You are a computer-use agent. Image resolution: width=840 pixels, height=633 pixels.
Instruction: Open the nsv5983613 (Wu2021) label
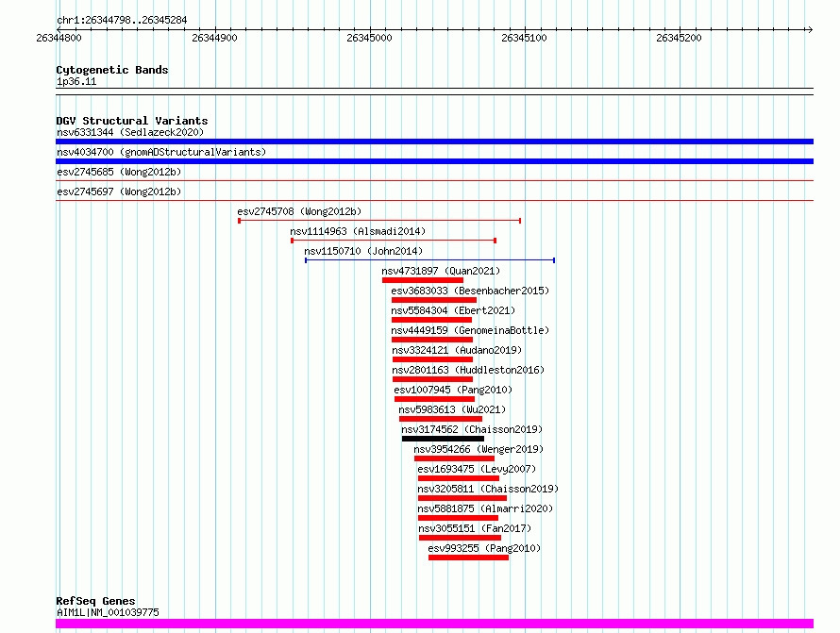pos(452,409)
